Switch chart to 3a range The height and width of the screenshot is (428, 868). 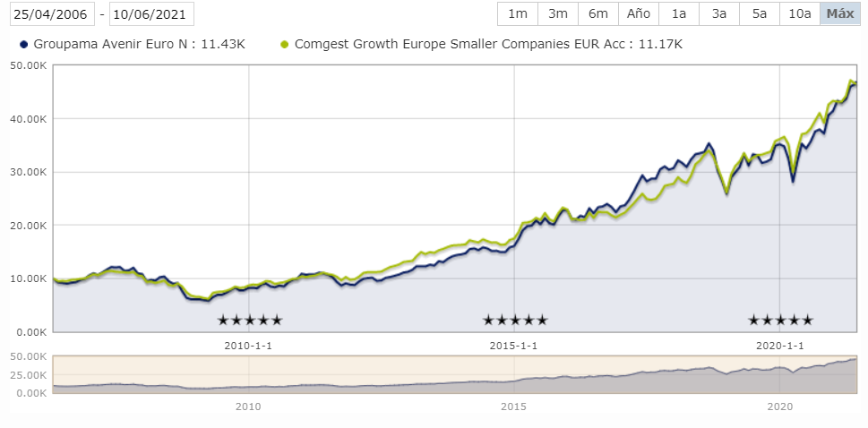coord(719,14)
